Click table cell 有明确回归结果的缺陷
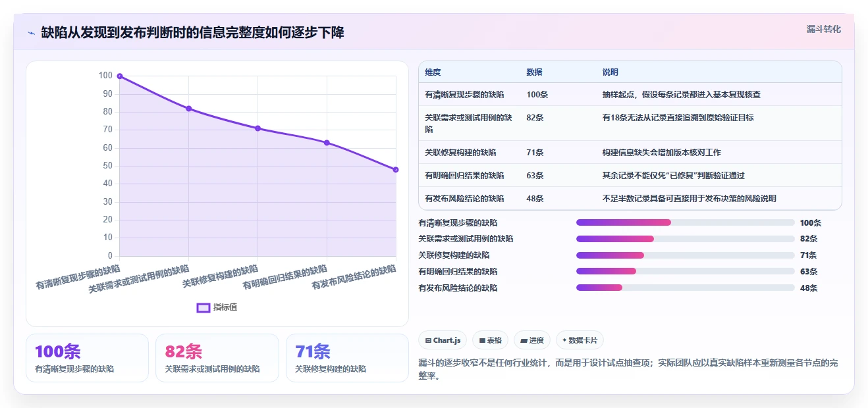868x408 pixels. tap(465, 176)
